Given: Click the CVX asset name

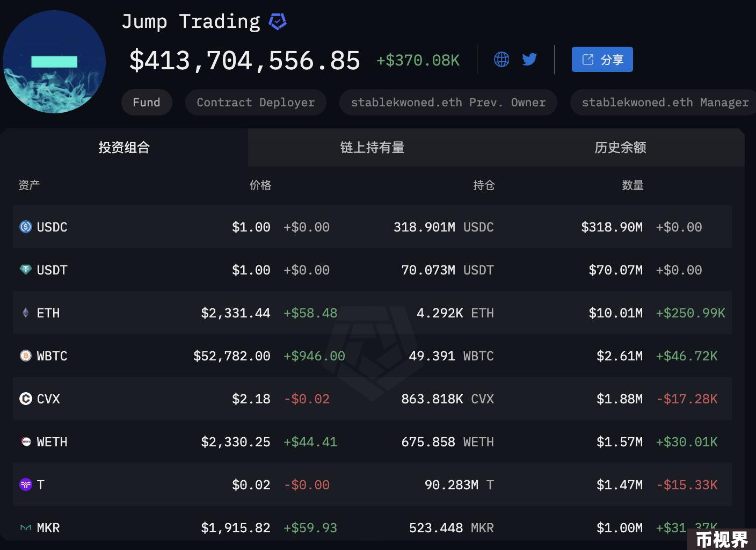Looking at the screenshot, I should [x=48, y=399].
